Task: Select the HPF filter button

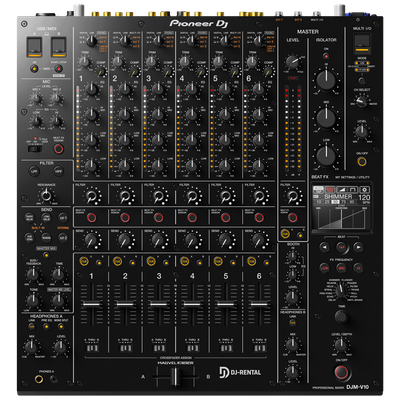Action: pyautogui.click(x=59, y=171)
